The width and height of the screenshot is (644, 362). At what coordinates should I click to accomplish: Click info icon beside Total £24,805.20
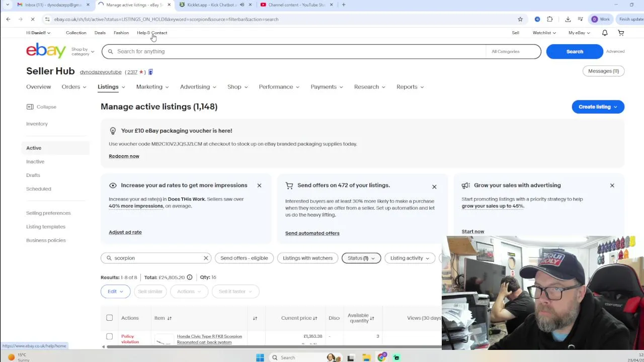tap(190, 277)
